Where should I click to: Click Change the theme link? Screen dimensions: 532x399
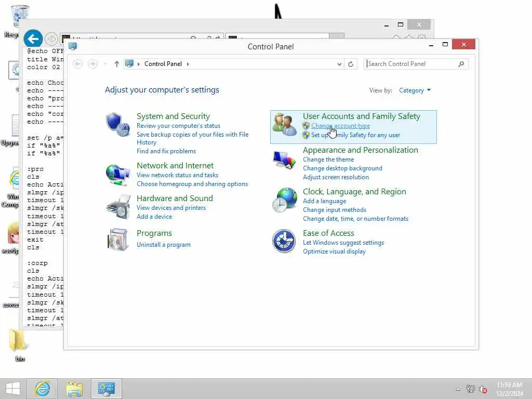pyautogui.click(x=328, y=159)
